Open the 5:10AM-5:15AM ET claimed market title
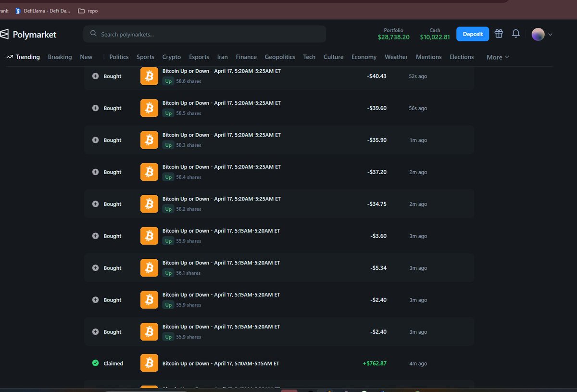The width and height of the screenshot is (577, 392). (221, 364)
